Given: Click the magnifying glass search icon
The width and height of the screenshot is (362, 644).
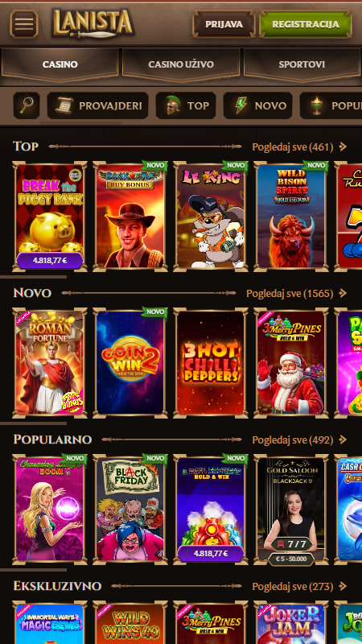Looking at the screenshot, I should (27, 105).
